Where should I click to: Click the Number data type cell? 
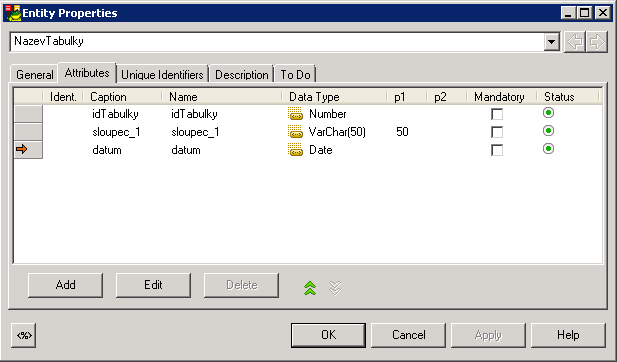[328, 114]
